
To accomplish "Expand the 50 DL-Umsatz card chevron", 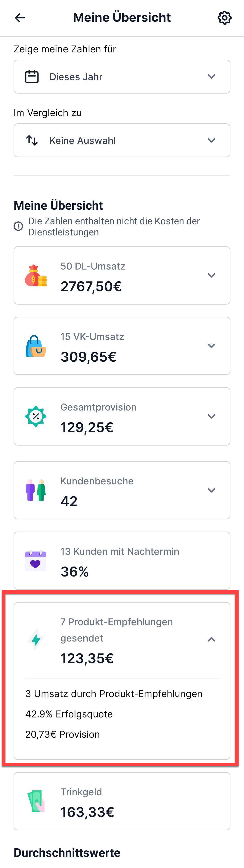I will pos(211,275).
